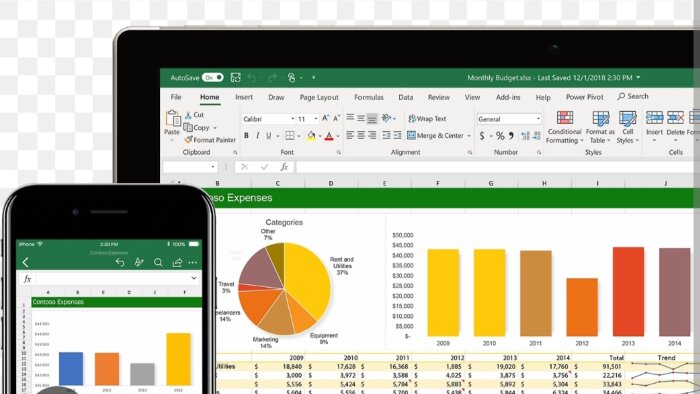The width and height of the screenshot is (700, 394).
Task: Click Merge & Center
Action: coord(435,135)
